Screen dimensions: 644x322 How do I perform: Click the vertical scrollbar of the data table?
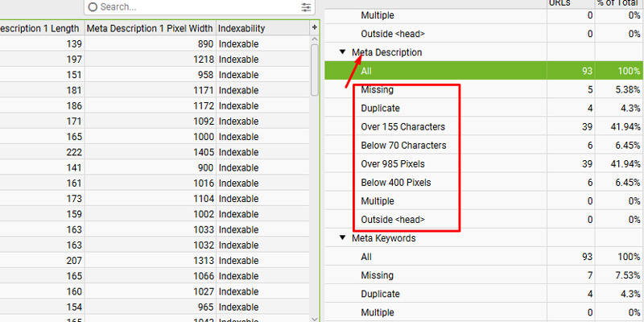coord(315,72)
